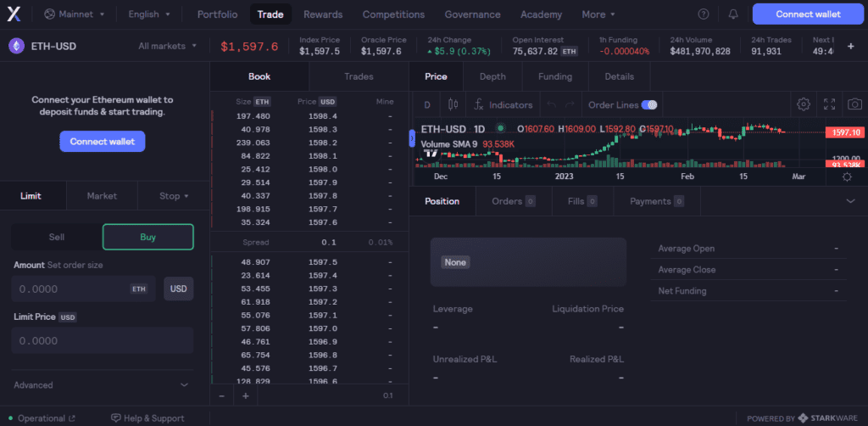Go to the Portfolio page
This screenshot has width=868, height=426.
(x=218, y=14)
